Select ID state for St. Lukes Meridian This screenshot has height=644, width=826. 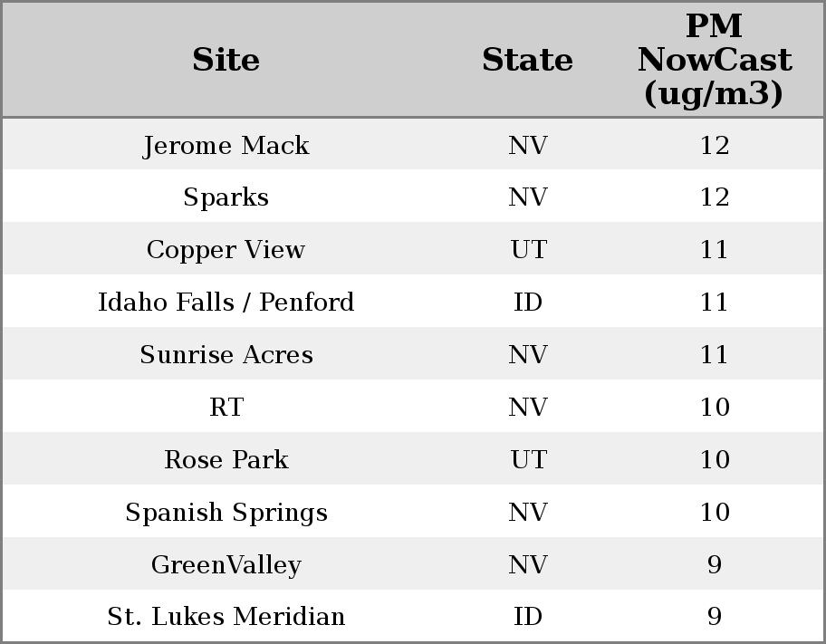(528, 617)
